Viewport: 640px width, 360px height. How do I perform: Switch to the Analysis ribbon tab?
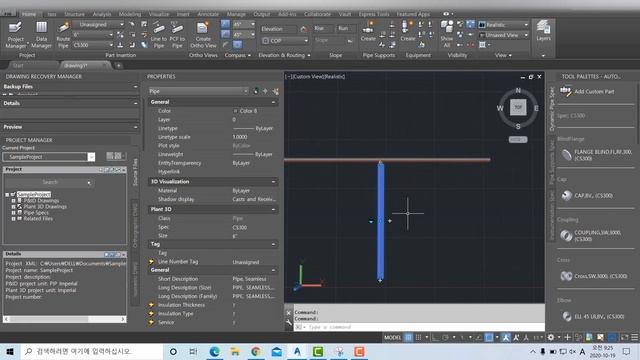pos(102,14)
